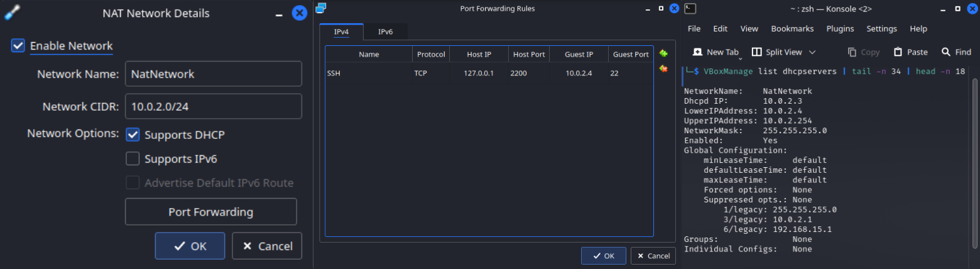Select the TCP protocol cell
Viewport: 980px width, 269px height.
[x=431, y=73]
